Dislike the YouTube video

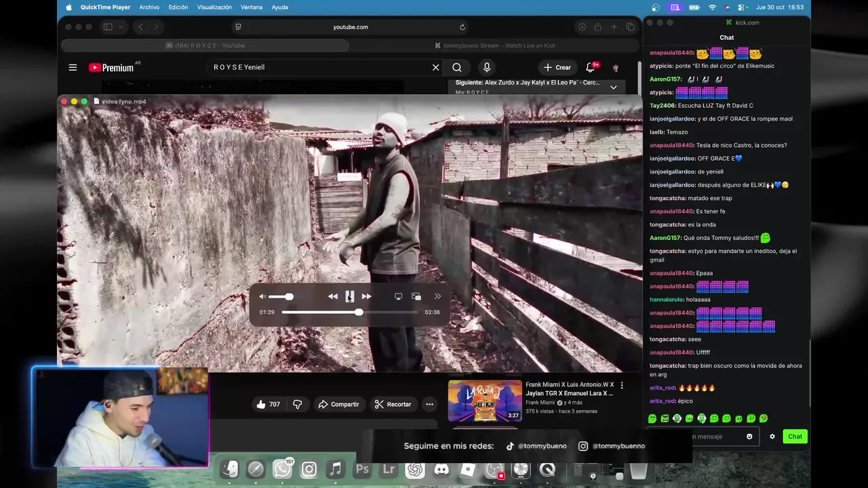click(x=297, y=404)
